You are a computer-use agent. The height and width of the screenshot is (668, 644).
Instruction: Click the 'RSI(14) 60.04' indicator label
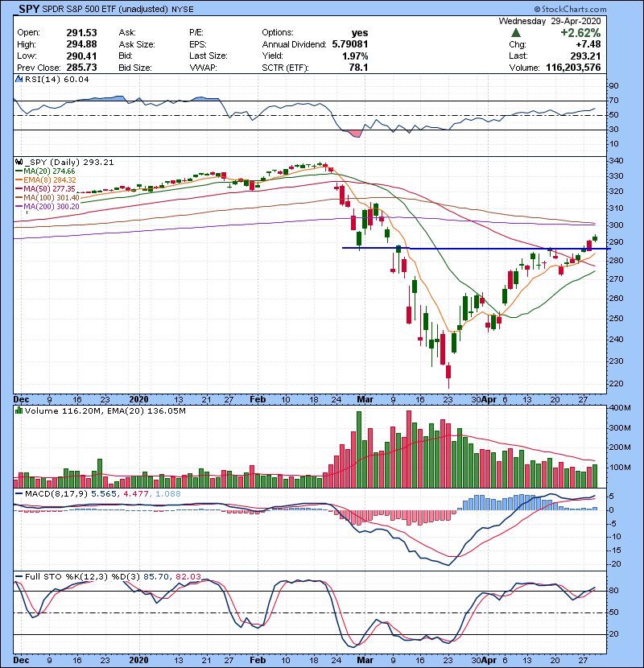coord(57,79)
